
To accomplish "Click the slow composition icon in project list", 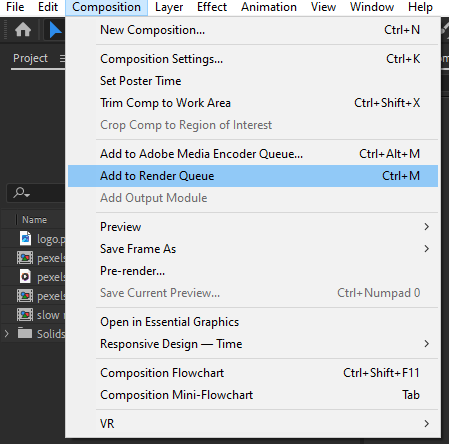I will pyautogui.click(x=25, y=315).
